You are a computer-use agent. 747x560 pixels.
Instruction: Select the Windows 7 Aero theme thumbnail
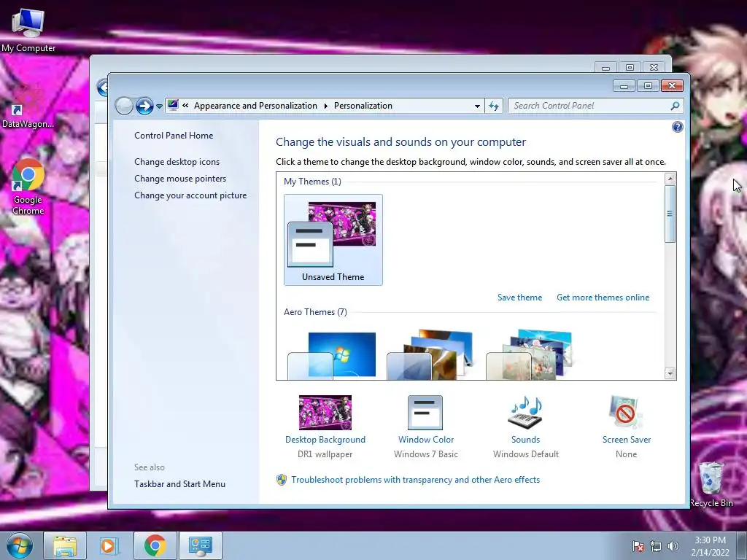pyautogui.click(x=333, y=355)
